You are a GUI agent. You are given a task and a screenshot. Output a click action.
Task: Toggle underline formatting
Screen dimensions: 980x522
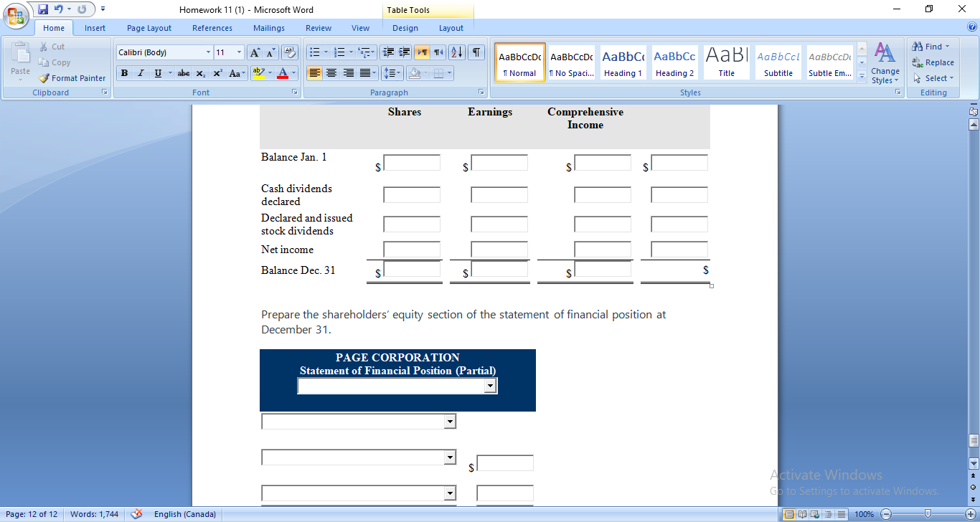click(x=157, y=73)
